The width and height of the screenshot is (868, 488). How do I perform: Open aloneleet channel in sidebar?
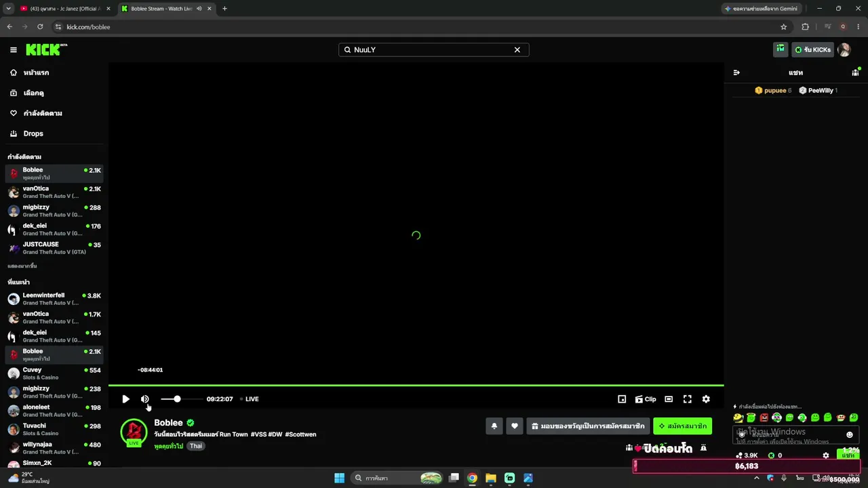54,411
